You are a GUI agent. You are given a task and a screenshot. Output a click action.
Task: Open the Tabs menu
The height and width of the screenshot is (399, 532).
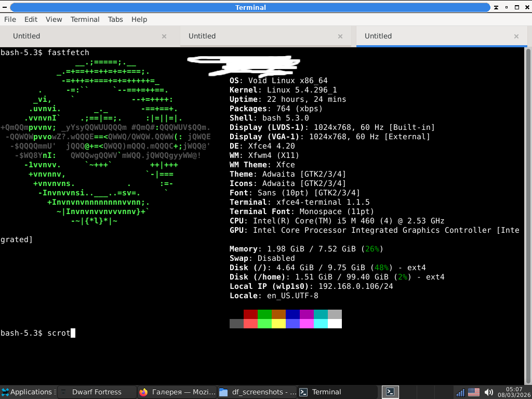(115, 19)
